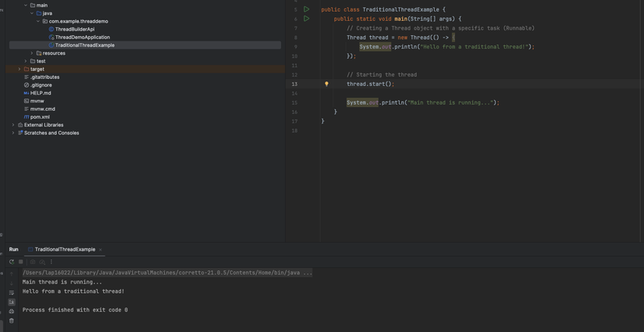Click the Maven icon beside pom.xml
Image resolution: width=644 pixels, height=332 pixels.
pos(27,117)
